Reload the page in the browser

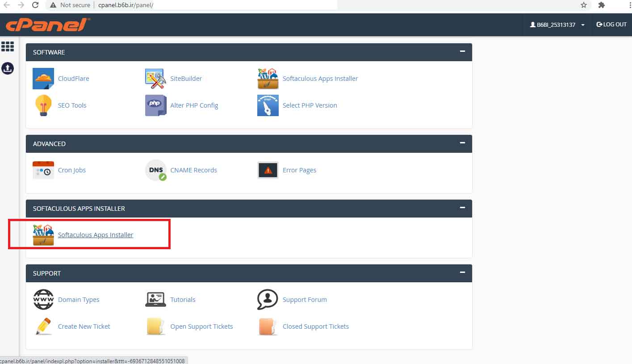[35, 5]
